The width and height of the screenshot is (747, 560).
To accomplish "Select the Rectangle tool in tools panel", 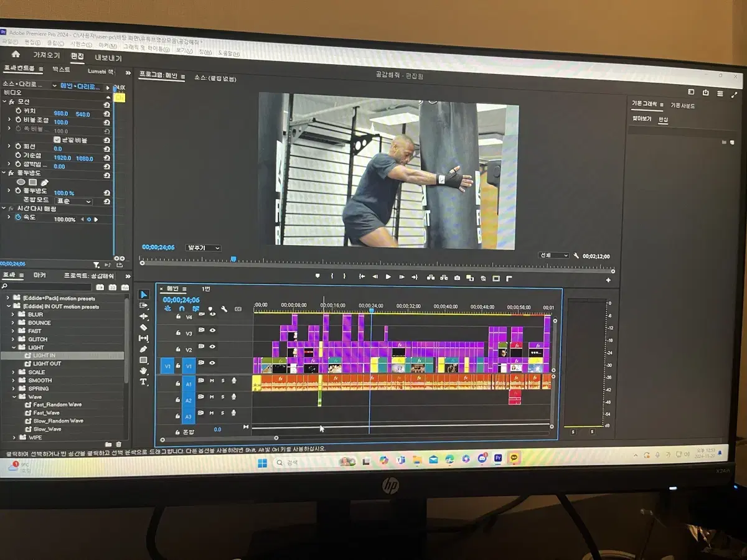I will click(144, 360).
